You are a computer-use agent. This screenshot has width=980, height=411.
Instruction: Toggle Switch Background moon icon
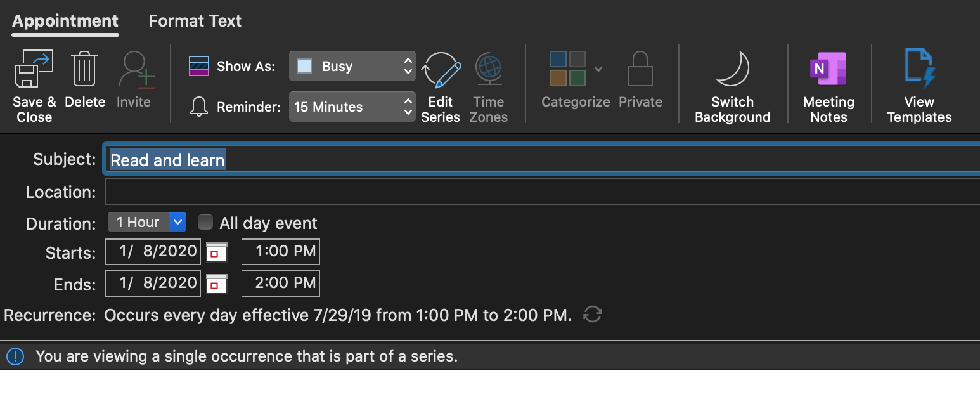coord(733,68)
